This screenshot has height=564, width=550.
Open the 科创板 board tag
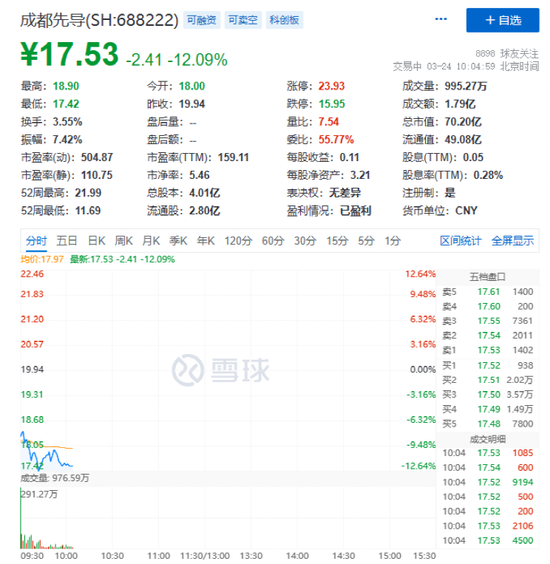(x=285, y=20)
